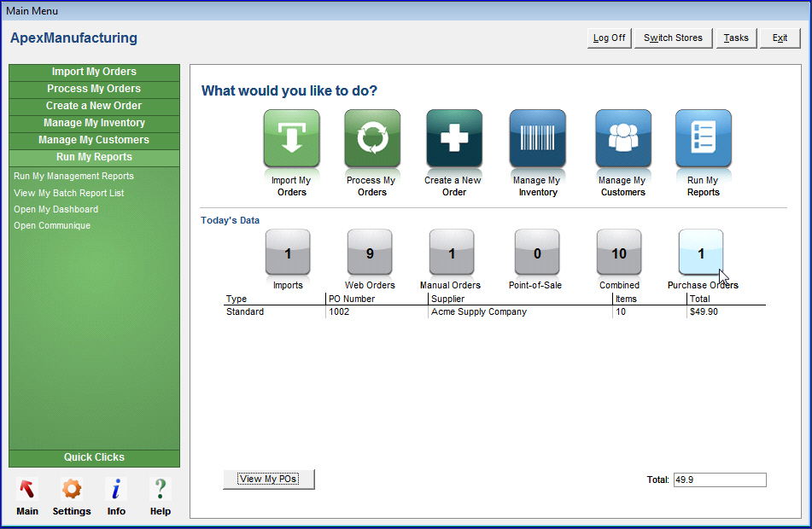Select the Web Orders count tile
Screen dimensions: 812x529
coord(370,253)
